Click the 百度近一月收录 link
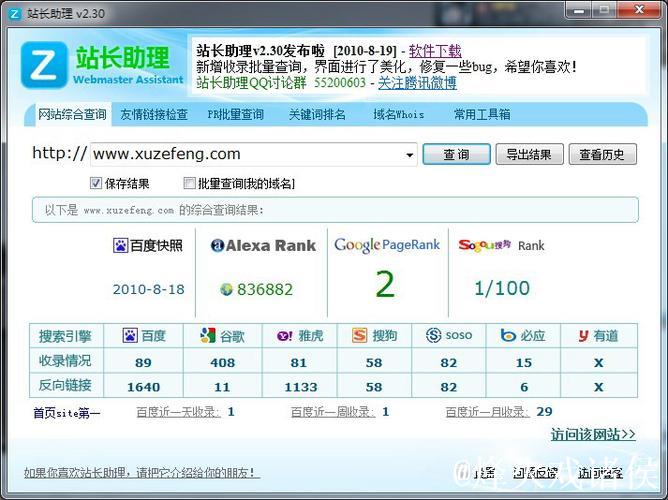Screen dimensions: 668x500 click(488, 412)
